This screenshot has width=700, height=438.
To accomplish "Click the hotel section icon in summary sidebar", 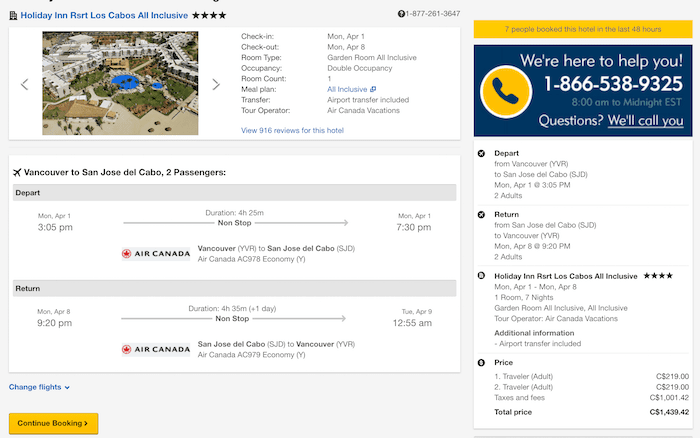I will (481, 275).
